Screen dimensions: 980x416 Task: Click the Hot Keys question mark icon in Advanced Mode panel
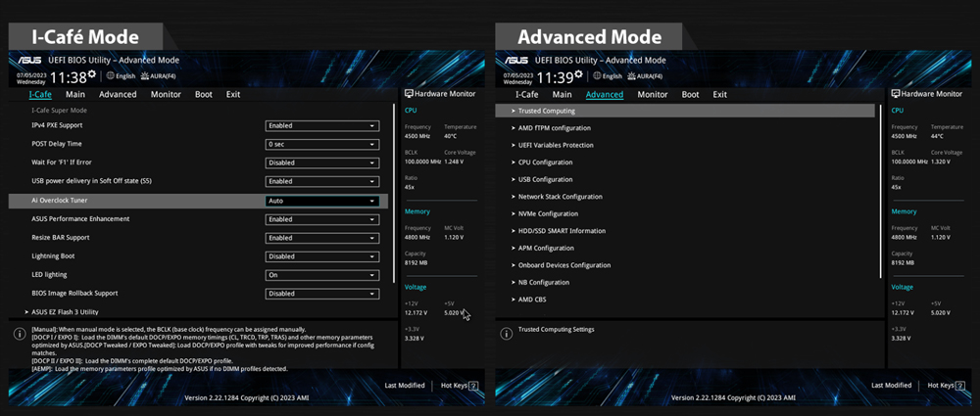(x=958, y=386)
